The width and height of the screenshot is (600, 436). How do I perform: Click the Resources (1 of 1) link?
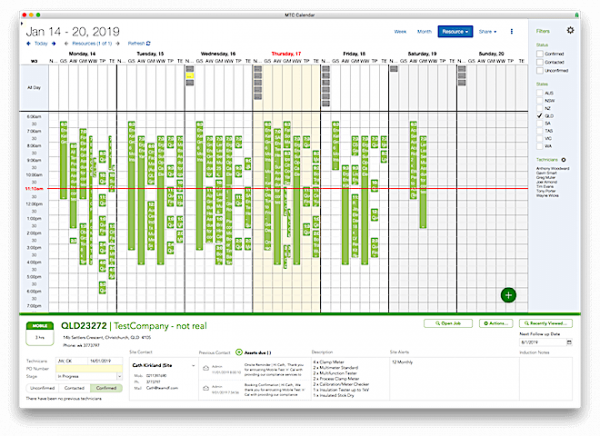(x=92, y=43)
